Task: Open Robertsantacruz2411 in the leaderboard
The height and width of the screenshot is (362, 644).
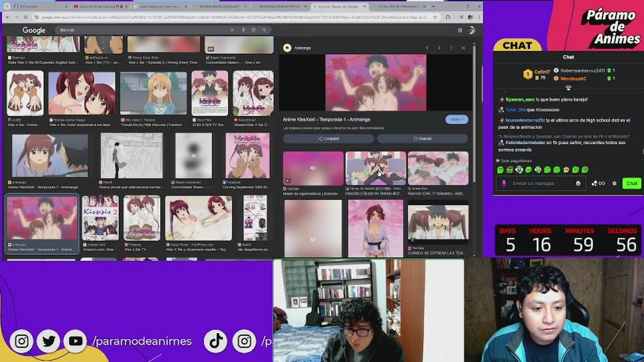Action: coord(582,71)
